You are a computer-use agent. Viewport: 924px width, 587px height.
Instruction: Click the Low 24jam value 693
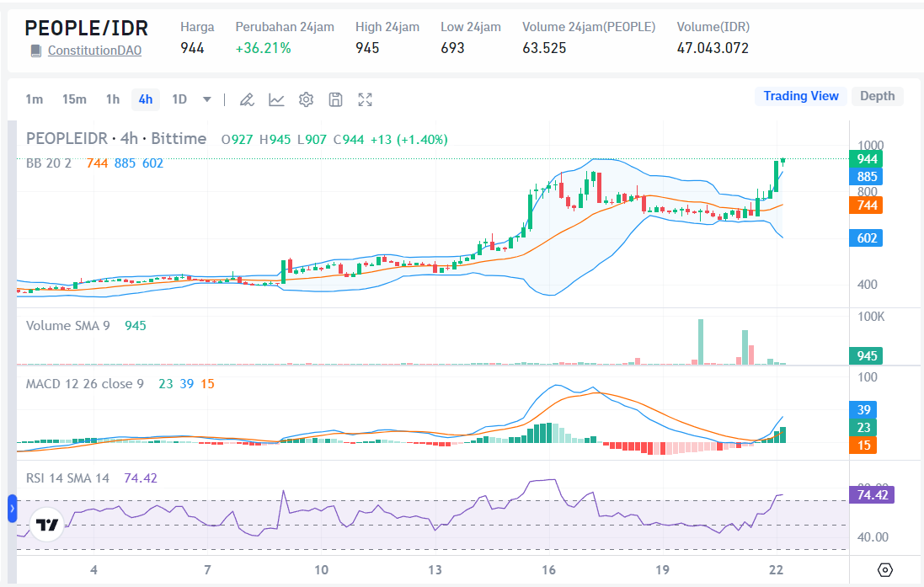click(452, 48)
